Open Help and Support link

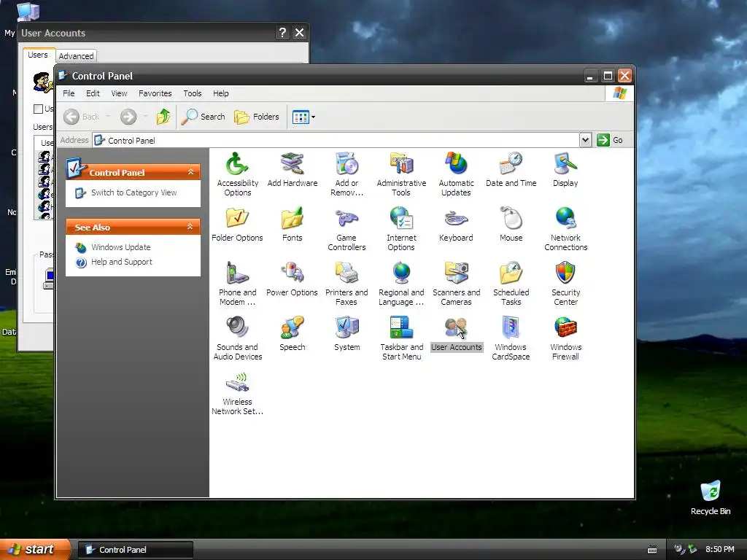click(x=122, y=262)
